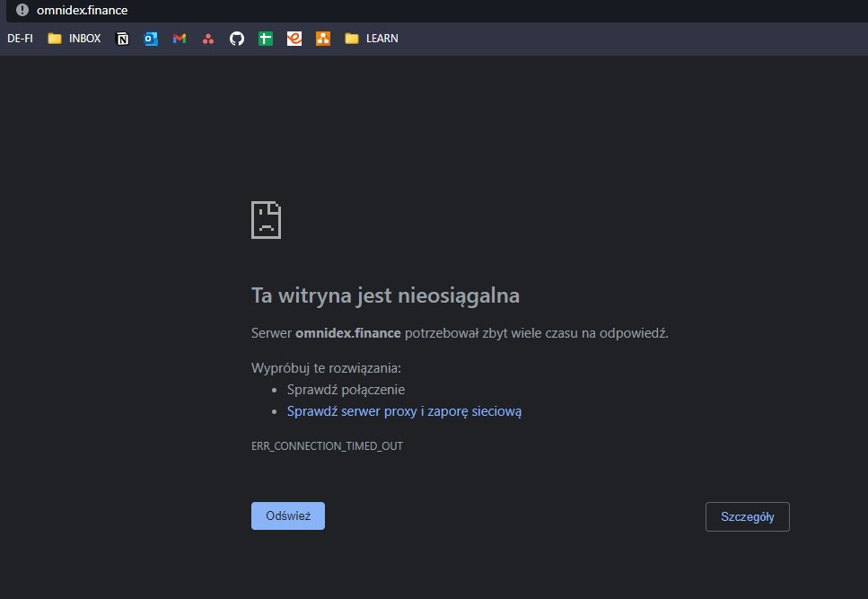This screenshot has width=868, height=599.
Task: Open the Notion bookmark
Action: point(122,39)
